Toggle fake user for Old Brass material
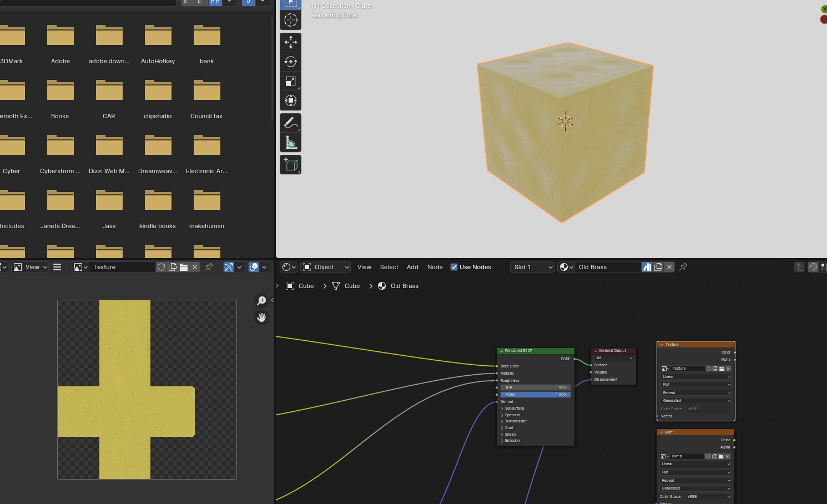 point(647,267)
